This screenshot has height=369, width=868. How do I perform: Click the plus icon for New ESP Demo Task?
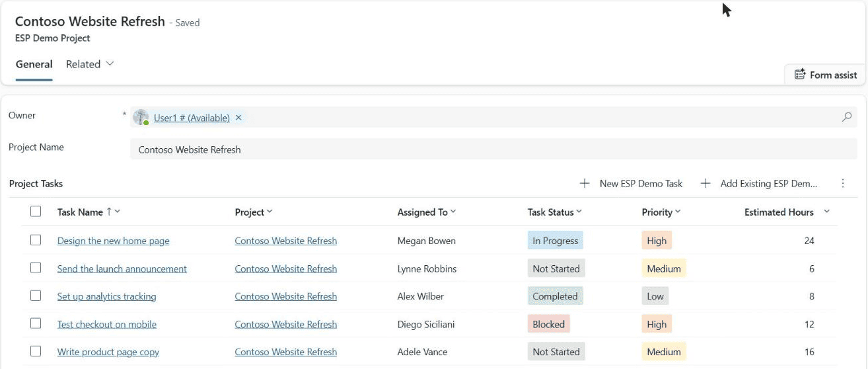click(585, 183)
